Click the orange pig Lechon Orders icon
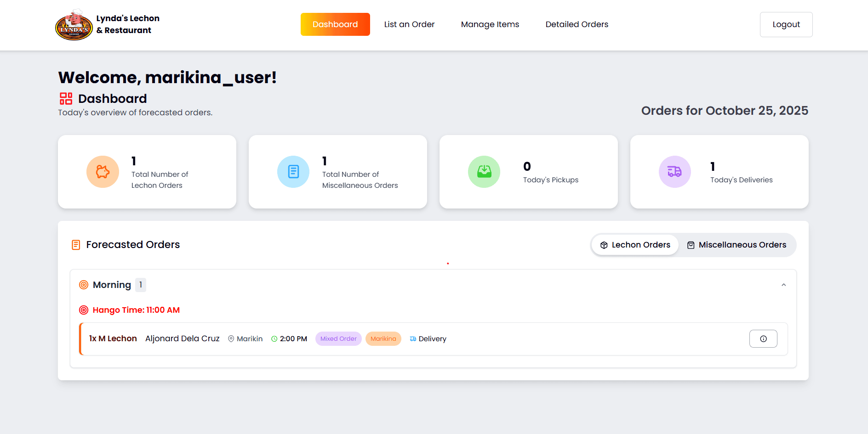The height and width of the screenshot is (434, 868). click(x=103, y=172)
